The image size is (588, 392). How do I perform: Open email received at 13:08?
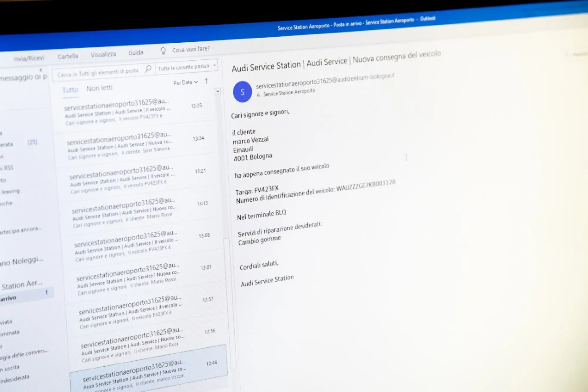[x=143, y=244]
